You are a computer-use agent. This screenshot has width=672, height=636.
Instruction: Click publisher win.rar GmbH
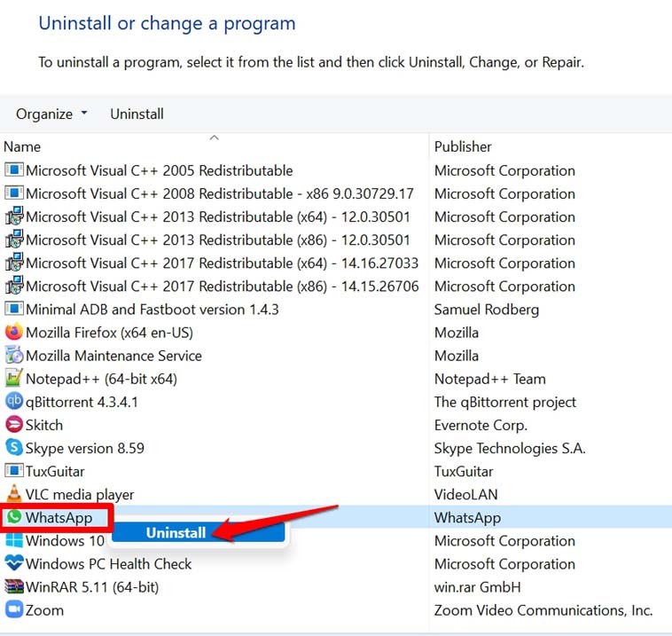[478, 587]
